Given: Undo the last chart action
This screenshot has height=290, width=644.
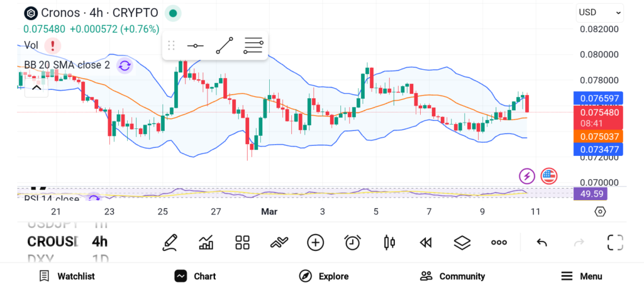Looking at the screenshot, I should pyautogui.click(x=541, y=242).
